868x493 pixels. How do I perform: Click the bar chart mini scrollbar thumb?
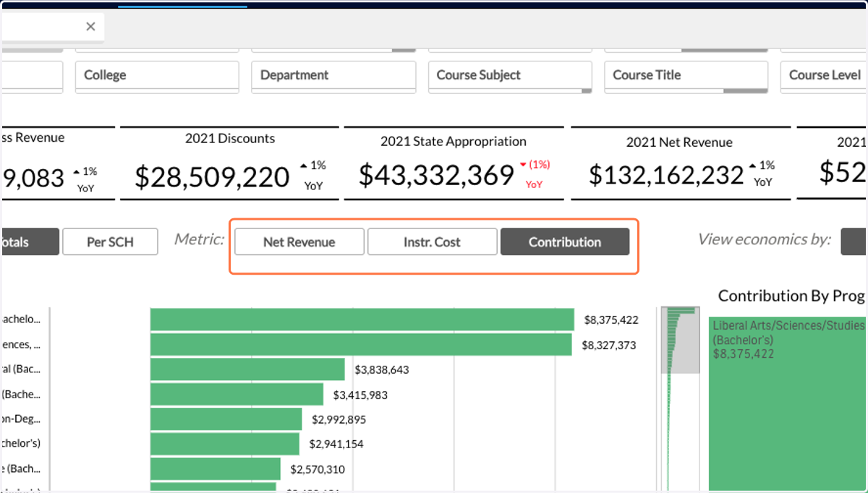681,340
